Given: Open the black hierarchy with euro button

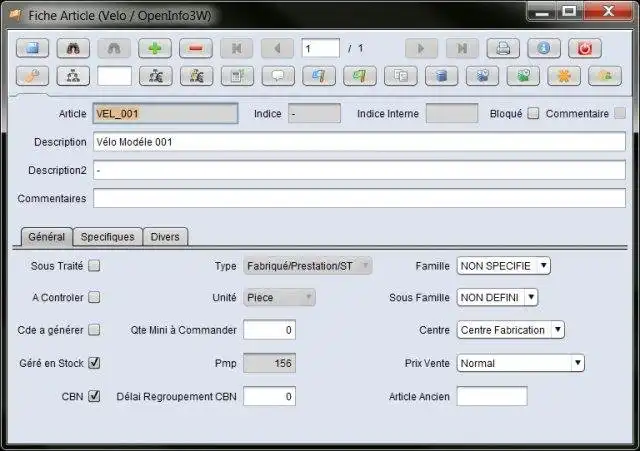Looking at the screenshot, I should click(x=156, y=76).
